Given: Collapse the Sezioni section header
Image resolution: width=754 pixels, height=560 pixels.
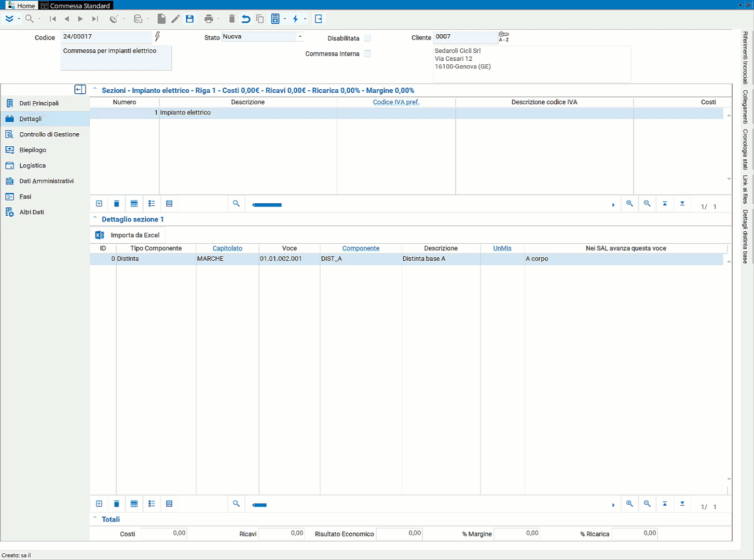Looking at the screenshot, I should (95, 89).
